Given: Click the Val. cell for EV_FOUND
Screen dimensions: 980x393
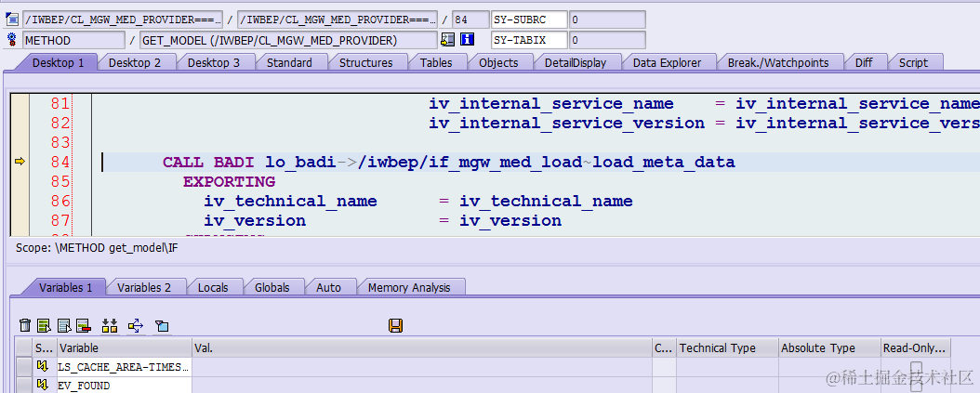Looking at the screenshot, I should [422, 385].
